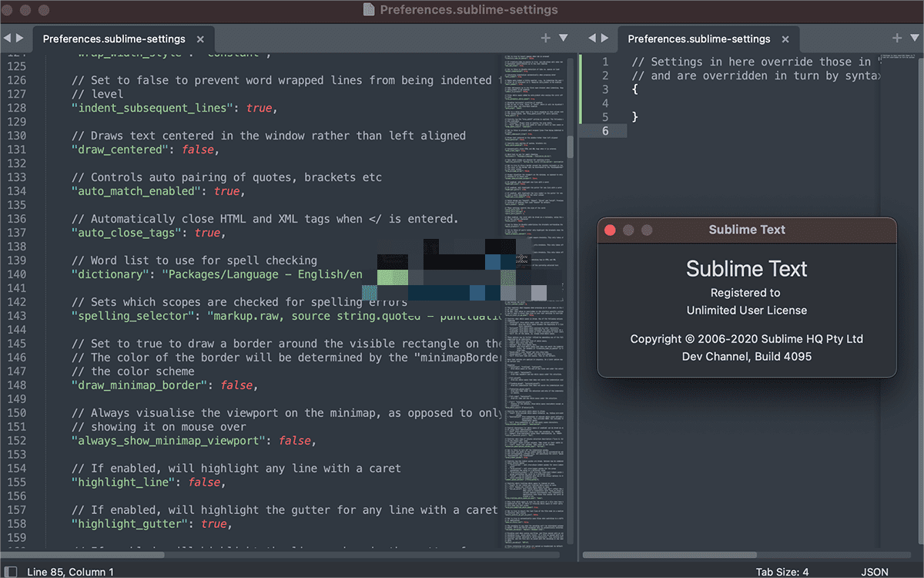The width and height of the screenshot is (924, 578).
Task: Open the JSON syntax selector
Action: coord(874,572)
